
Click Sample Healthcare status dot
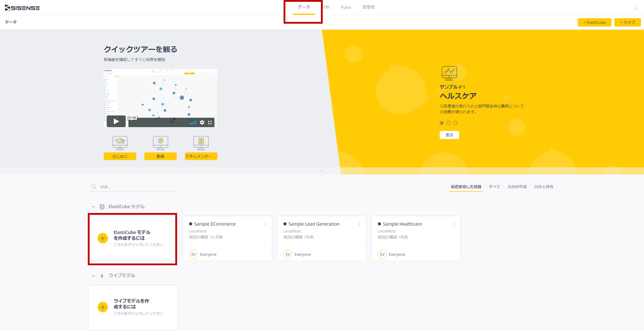pyautogui.click(x=380, y=224)
